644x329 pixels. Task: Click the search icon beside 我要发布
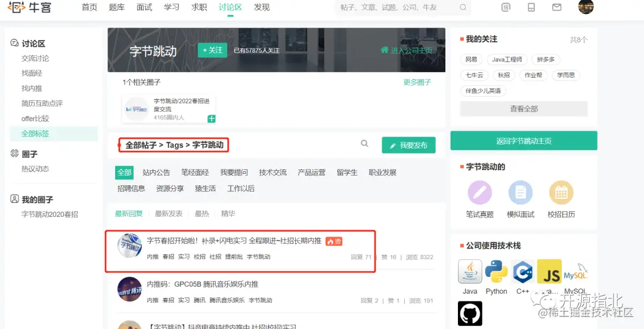[x=364, y=143]
